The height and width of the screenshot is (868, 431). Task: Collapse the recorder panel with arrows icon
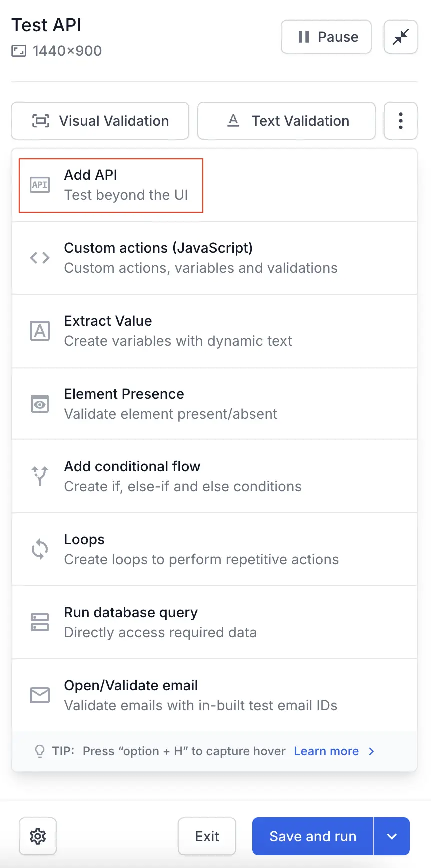[400, 37]
